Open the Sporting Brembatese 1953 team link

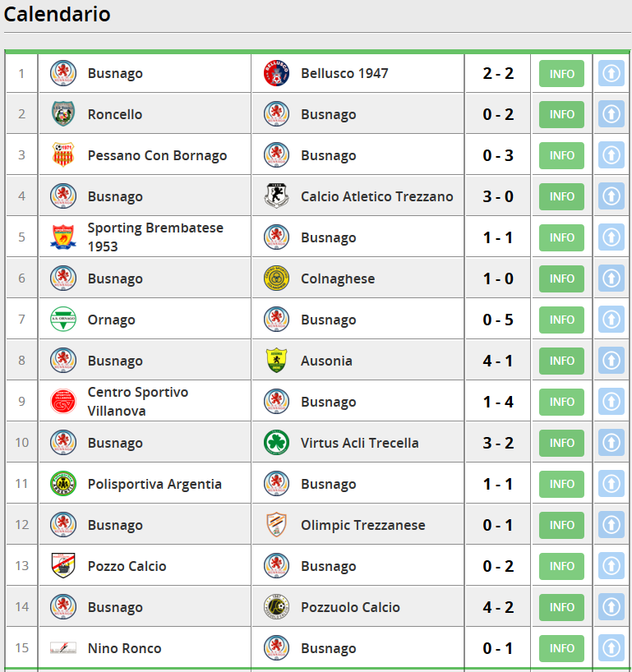[155, 237]
